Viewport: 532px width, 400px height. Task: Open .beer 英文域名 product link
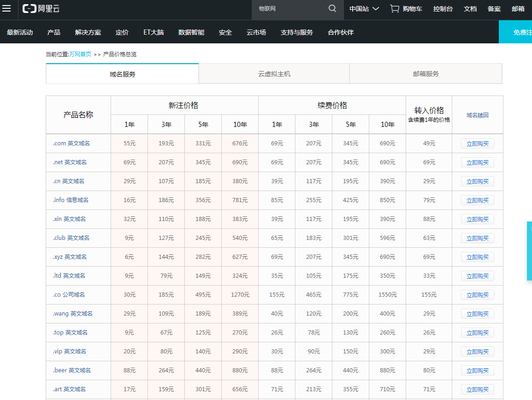coord(72,370)
